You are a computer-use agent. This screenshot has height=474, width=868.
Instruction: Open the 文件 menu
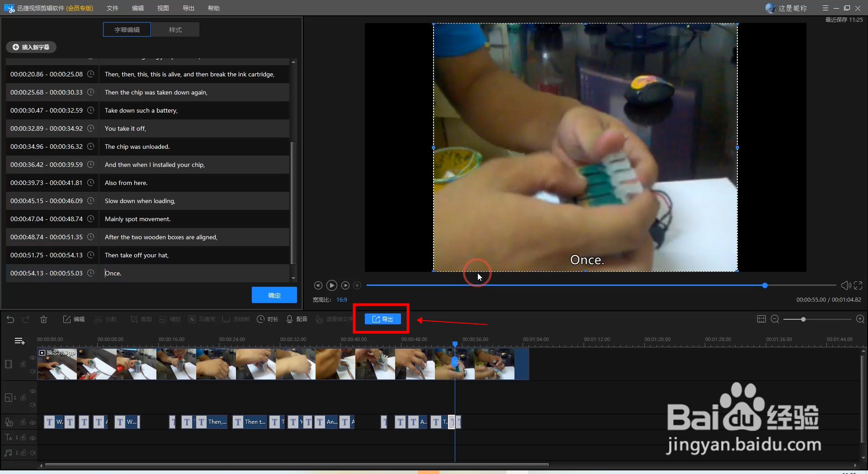pyautogui.click(x=113, y=8)
